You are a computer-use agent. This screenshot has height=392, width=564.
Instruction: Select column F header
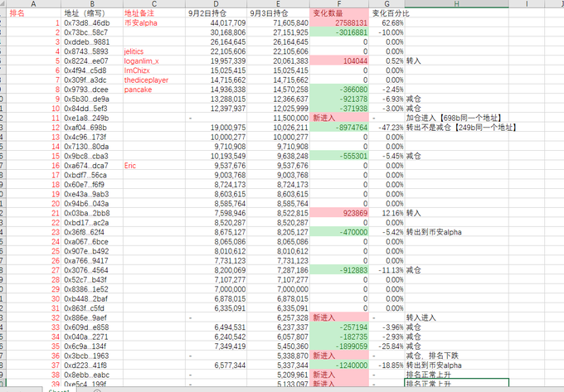coord(339,4)
